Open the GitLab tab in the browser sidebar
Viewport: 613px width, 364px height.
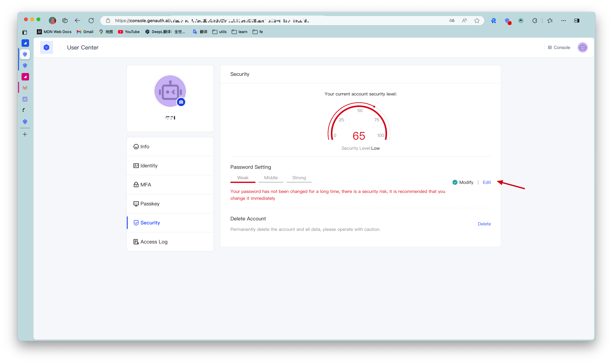click(25, 87)
